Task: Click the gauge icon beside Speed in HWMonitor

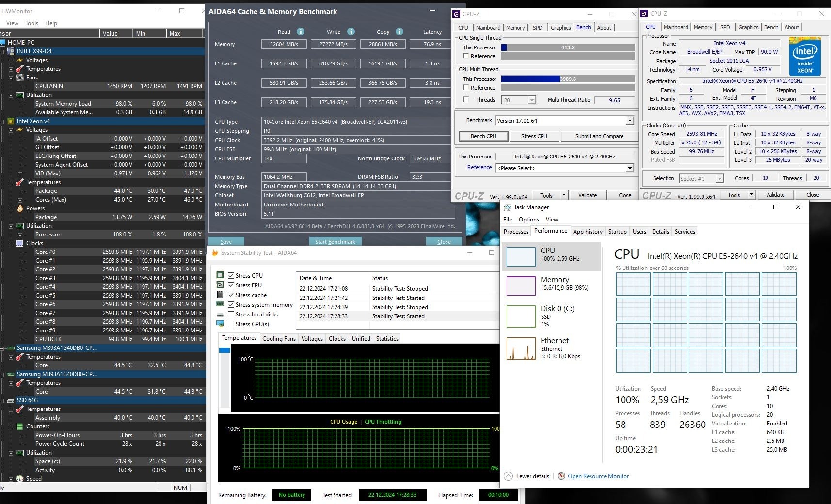Action: point(20,479)
